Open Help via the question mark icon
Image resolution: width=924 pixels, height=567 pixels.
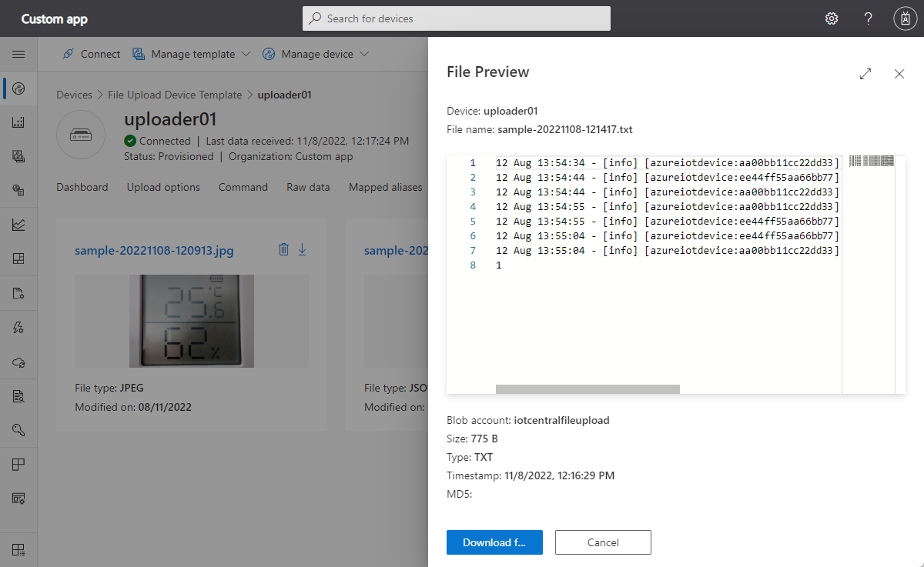[868, 18]
